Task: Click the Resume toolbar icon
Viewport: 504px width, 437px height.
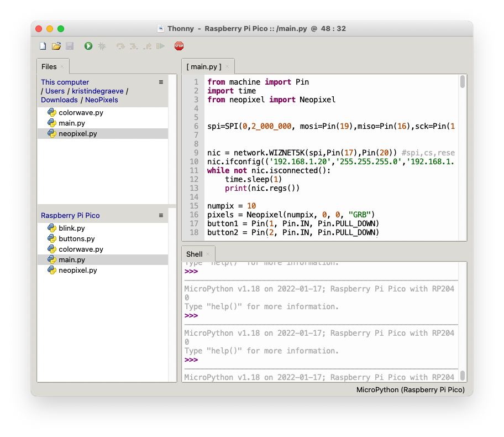Action: click(160, 46)
